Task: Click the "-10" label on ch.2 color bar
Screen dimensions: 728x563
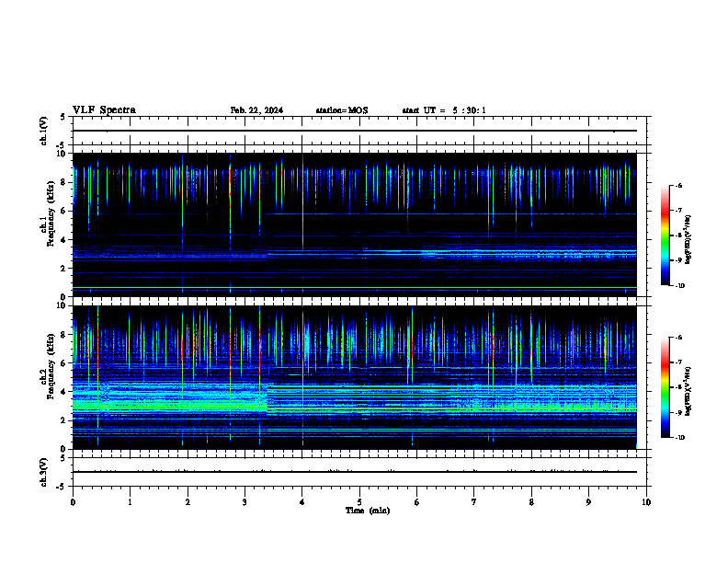Action: 679,438
